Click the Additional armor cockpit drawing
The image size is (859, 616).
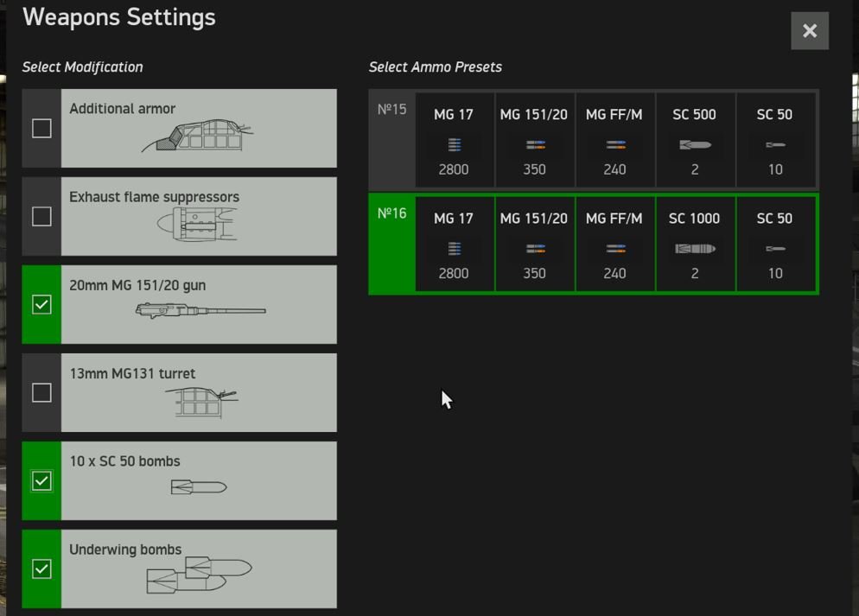click(198, 136)
